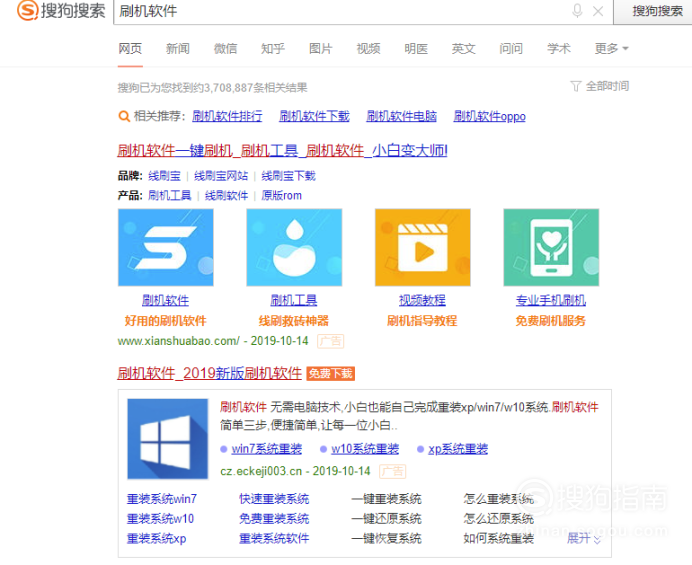The image size is (692, 565).
Task: Expand more links with 展开
Action: point(584,539)
